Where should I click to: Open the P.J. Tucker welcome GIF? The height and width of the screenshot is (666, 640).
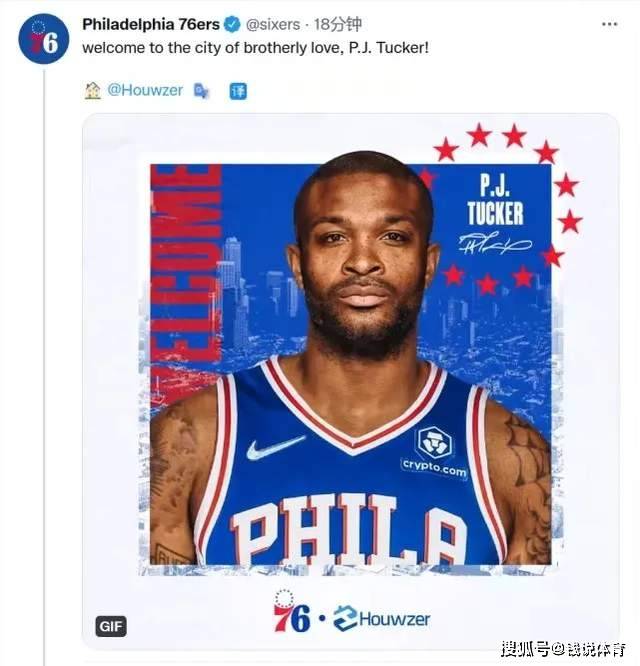(350, 381)
